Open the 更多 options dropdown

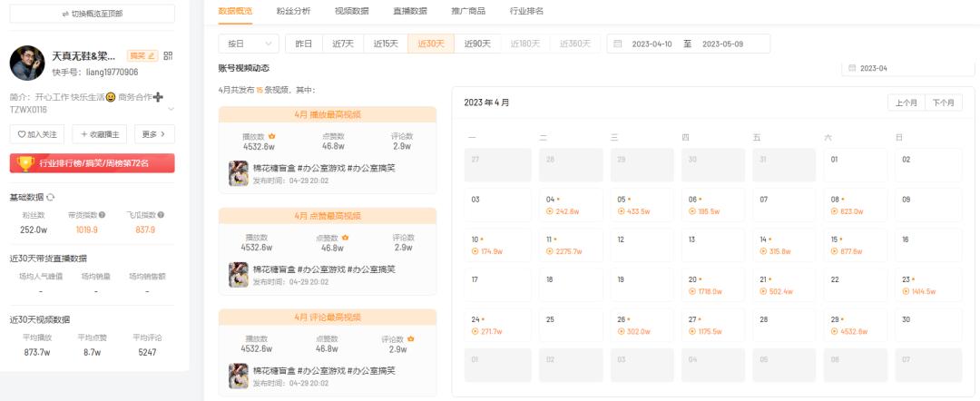point(154,133)
